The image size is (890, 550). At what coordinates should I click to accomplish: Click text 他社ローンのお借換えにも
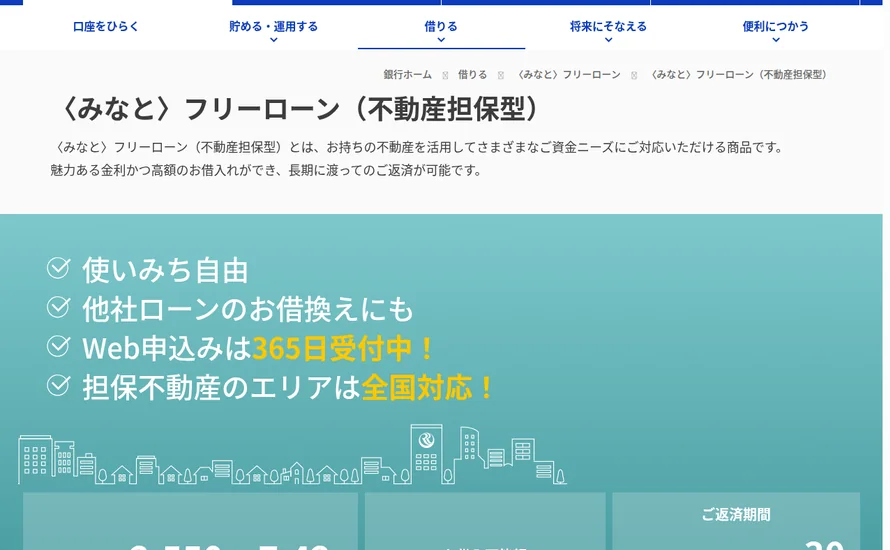pos(247,309)
